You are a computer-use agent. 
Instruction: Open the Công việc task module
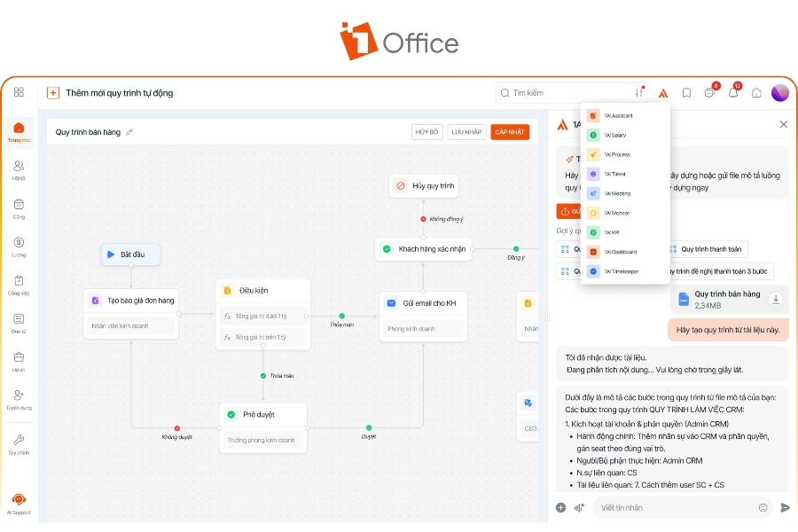click(x=19, y=285)
